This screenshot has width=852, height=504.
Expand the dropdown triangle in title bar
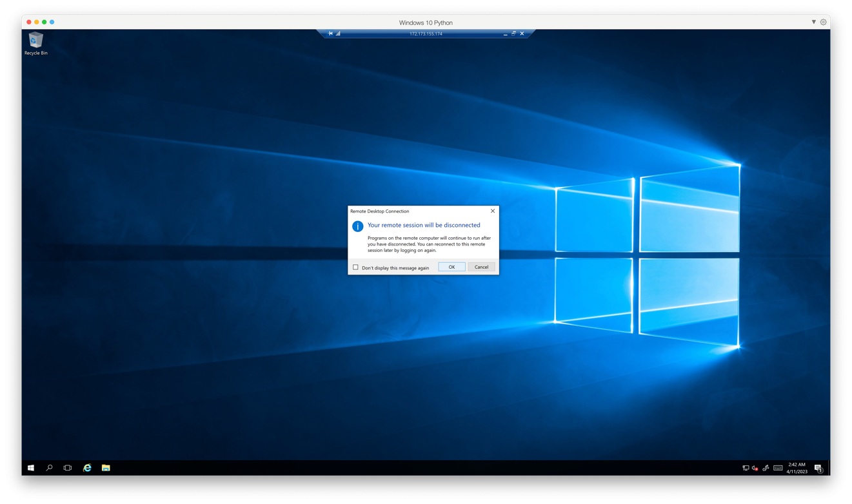[813, 22]
